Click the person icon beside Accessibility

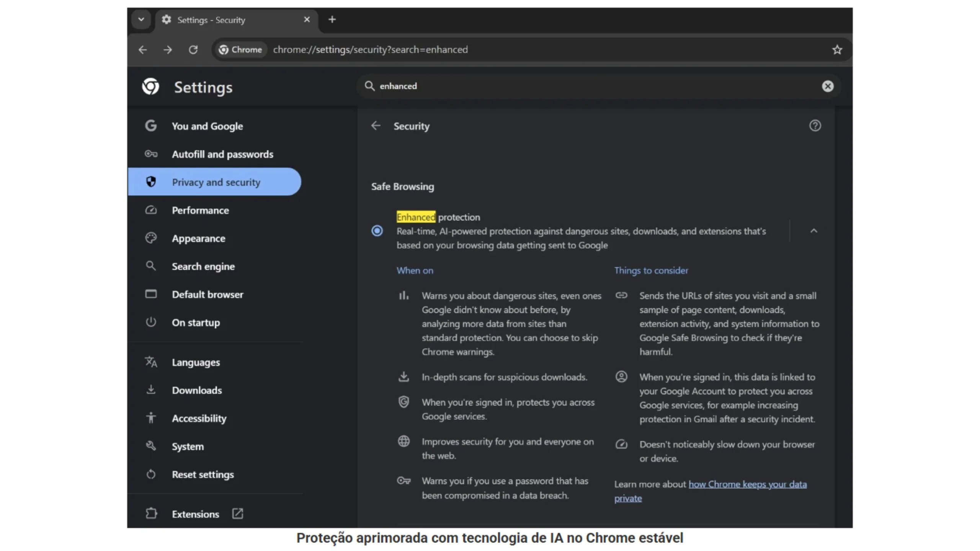point(151,418)
